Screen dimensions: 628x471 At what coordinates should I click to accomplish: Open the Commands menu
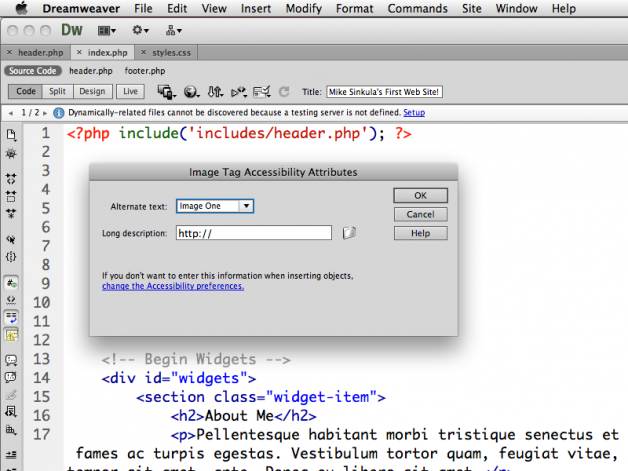(417, 8)
